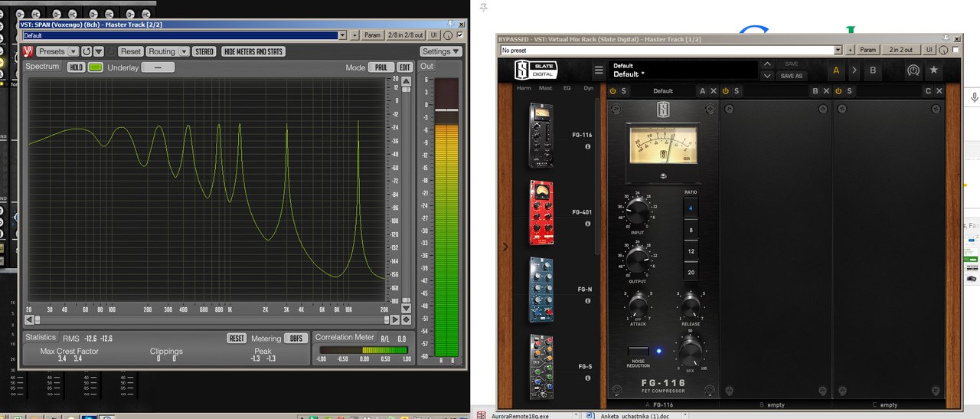This screenshot has height=419, width=980.
Task: Click the headphone/monitor icon in Virtual Mix Rack
Action: click(x=913, y=70)
